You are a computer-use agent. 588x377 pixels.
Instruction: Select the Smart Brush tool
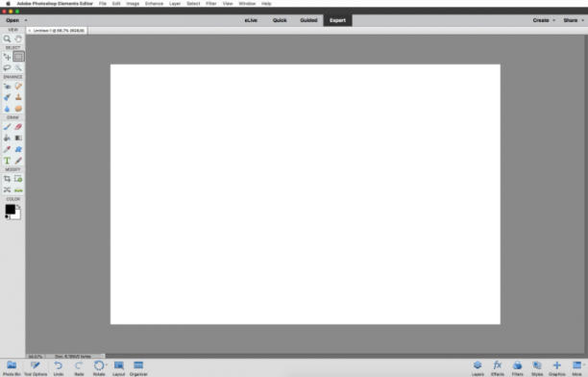(x=7, y=97)
